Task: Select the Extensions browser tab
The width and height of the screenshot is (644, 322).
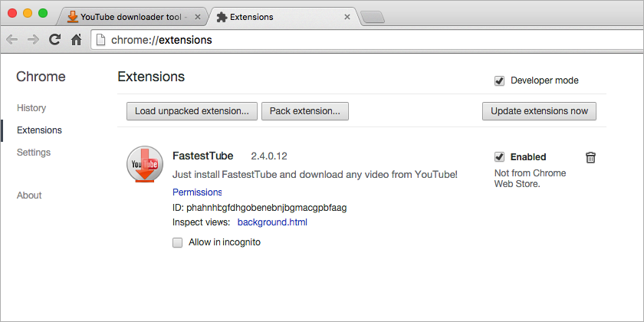Action: [x=284, y=17]
